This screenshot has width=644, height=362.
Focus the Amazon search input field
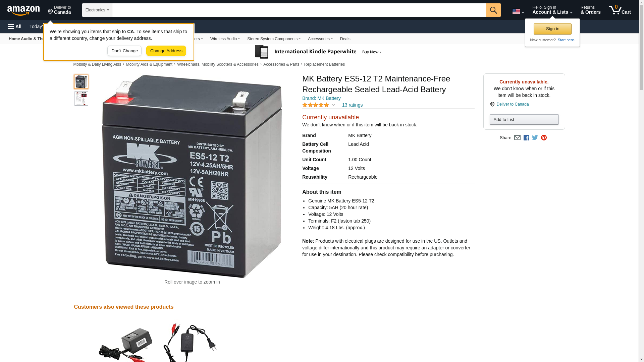pos(299,10)
